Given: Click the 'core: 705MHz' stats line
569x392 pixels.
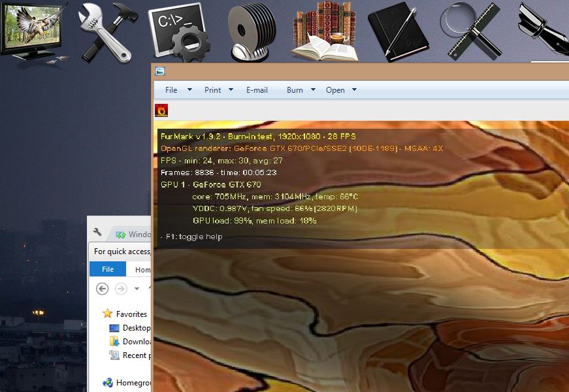Looking at the screenshot, I should point(275,197).
